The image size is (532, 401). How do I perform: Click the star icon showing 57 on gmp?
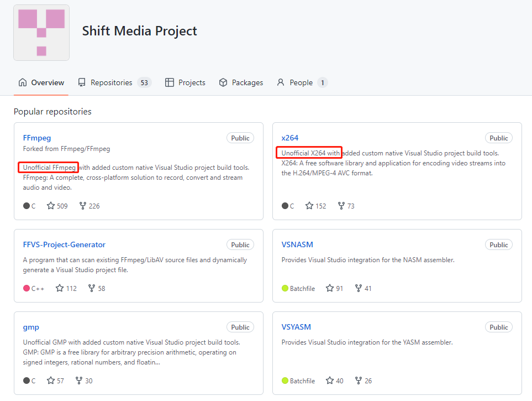click(51, 381)
